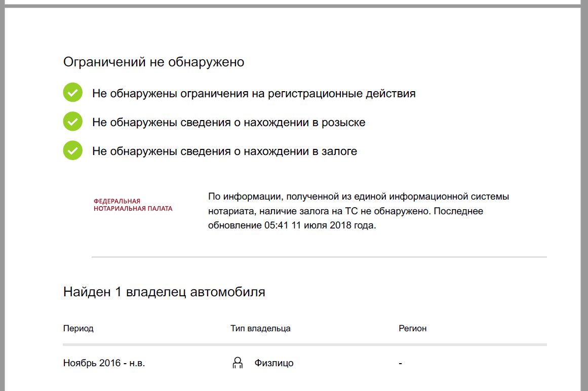Click the Федеральная нотариальная палата logo
The height and width of the screenshot is (391, 588).
[133, 205]
